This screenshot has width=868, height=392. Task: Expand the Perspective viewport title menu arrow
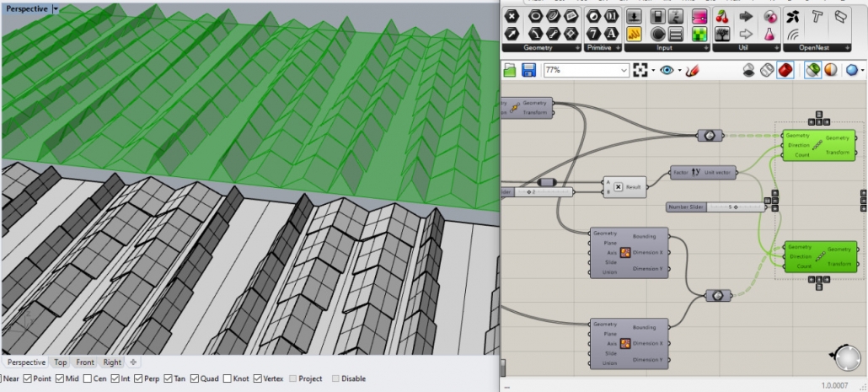click(56, 8)
